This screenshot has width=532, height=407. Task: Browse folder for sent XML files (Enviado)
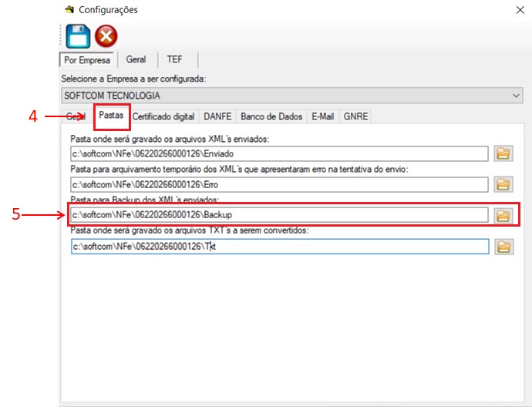503,153
